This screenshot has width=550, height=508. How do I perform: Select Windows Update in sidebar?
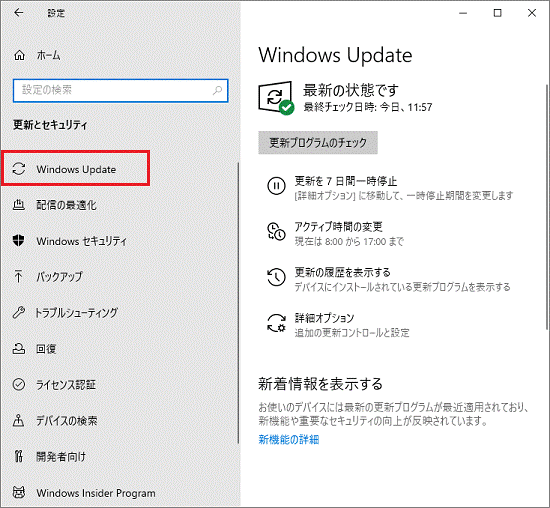point(75,168)
